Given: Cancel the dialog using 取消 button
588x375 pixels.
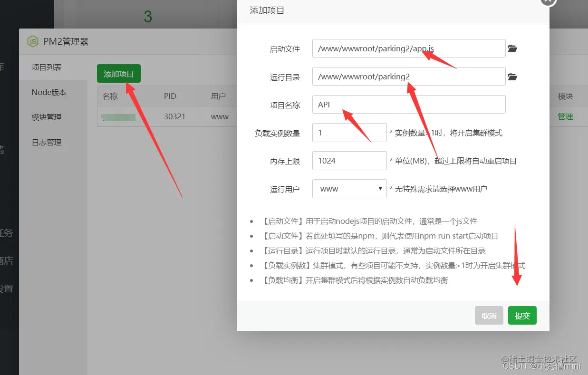Looking at the screenshot, I should 489,315.
